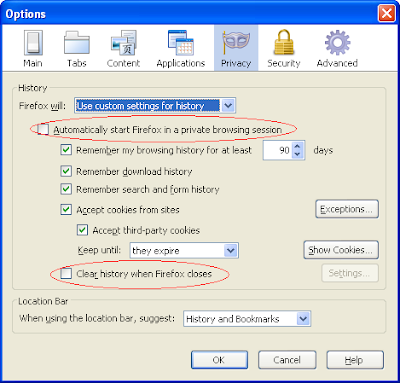Open cookie Exceptions dialog
The width and height of the screenshot is (400, 383).
(347, 209)
